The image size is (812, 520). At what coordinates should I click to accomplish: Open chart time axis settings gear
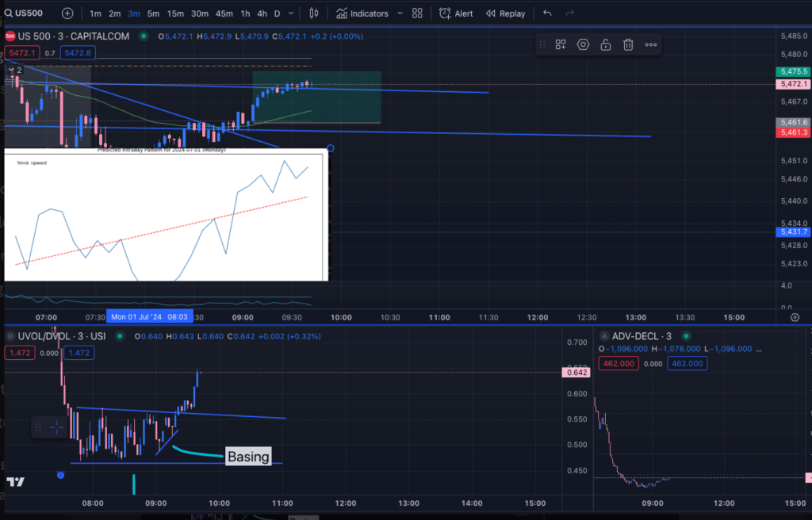(x=795, y=317)
